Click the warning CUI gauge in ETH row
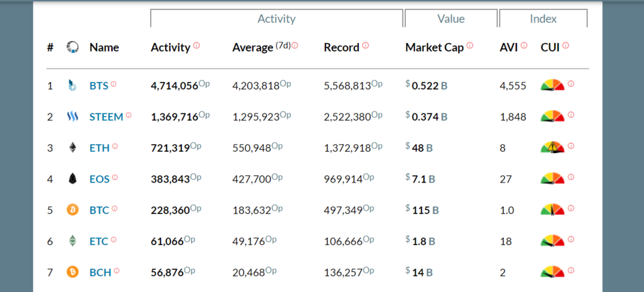Screen dimensions: 644x292 point(552,147)
